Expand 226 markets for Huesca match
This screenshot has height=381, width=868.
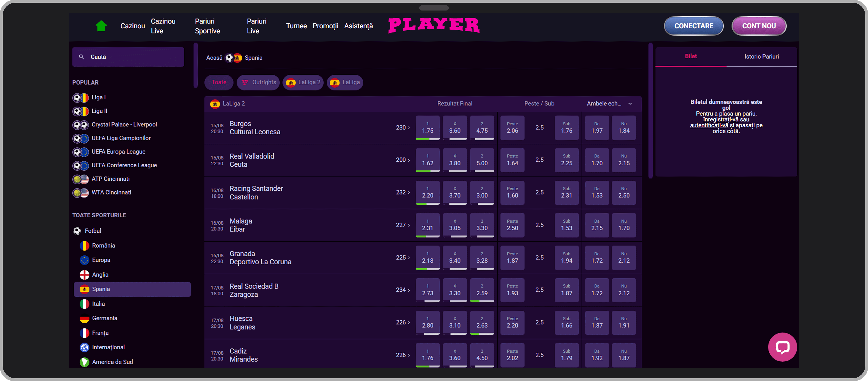click(403, 322)
